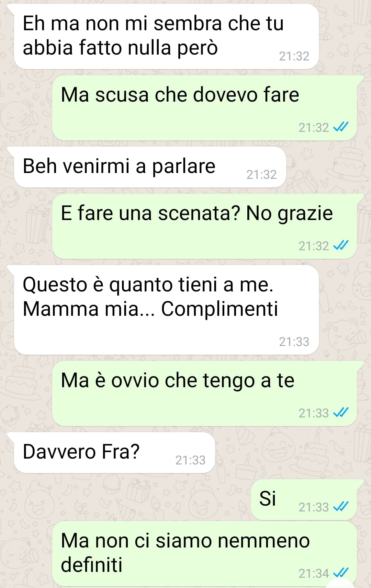Tap the 21:33 time next to 'Si'
Screen dimensions: 371x588
(314, 507)
